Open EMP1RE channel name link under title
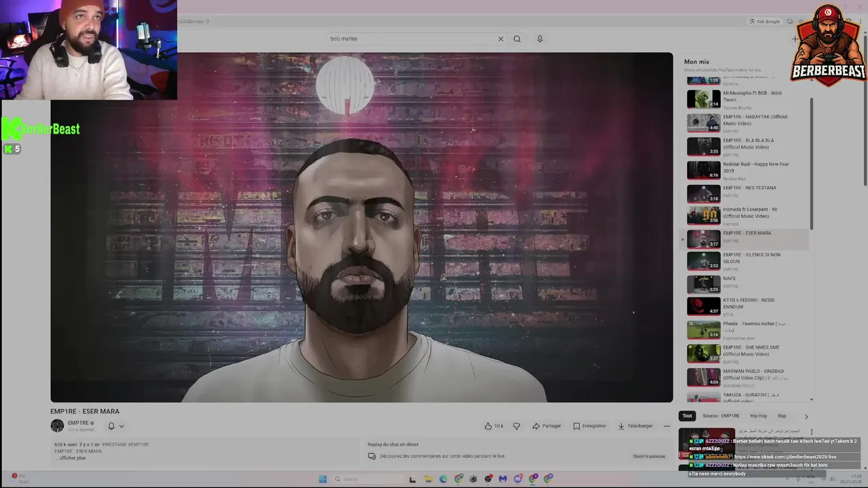868x488 pixels. (x=79, y=423)
